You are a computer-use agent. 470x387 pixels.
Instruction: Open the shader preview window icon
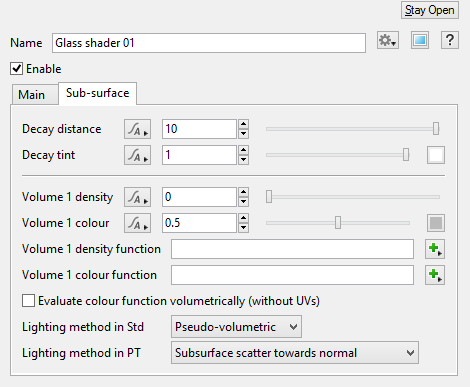pyautogui.click(x=420, y=41)
